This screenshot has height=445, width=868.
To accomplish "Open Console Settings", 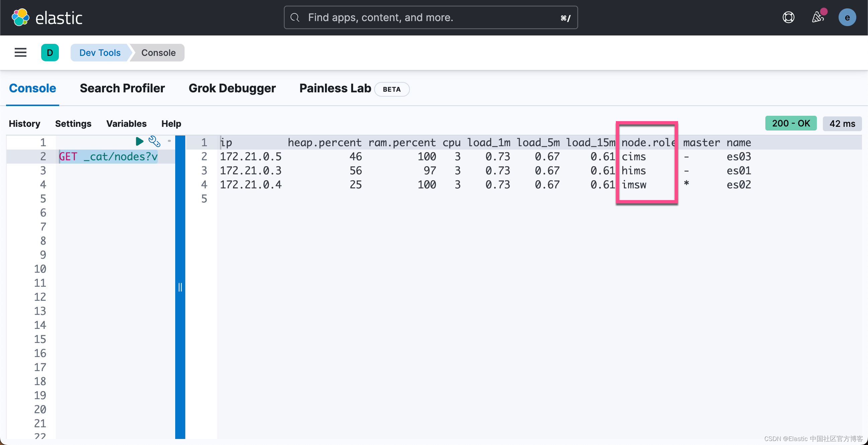I will [x=73, y=124].
